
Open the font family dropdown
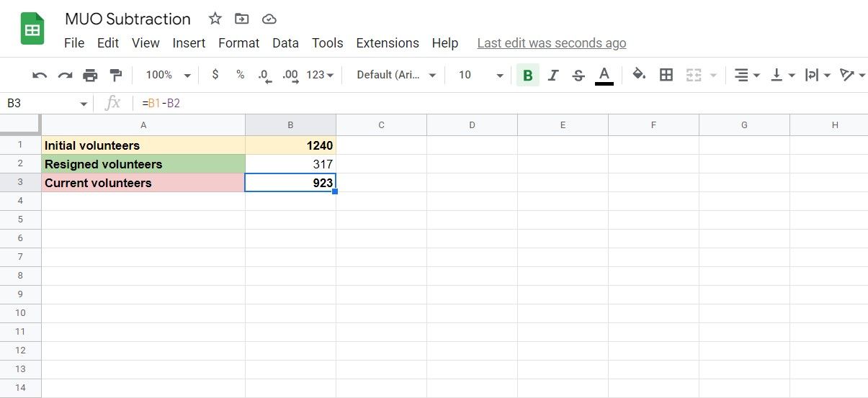click(397, 75)
